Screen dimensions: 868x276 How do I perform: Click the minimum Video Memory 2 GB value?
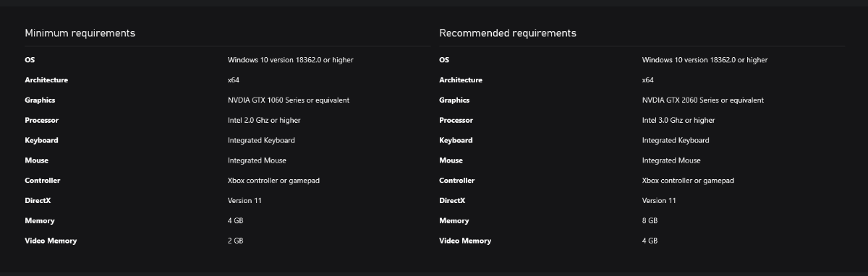click(236, 241)
